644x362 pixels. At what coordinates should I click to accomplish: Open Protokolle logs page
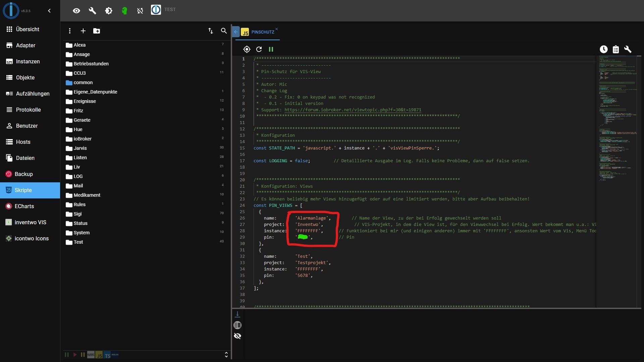pos(30,110)
